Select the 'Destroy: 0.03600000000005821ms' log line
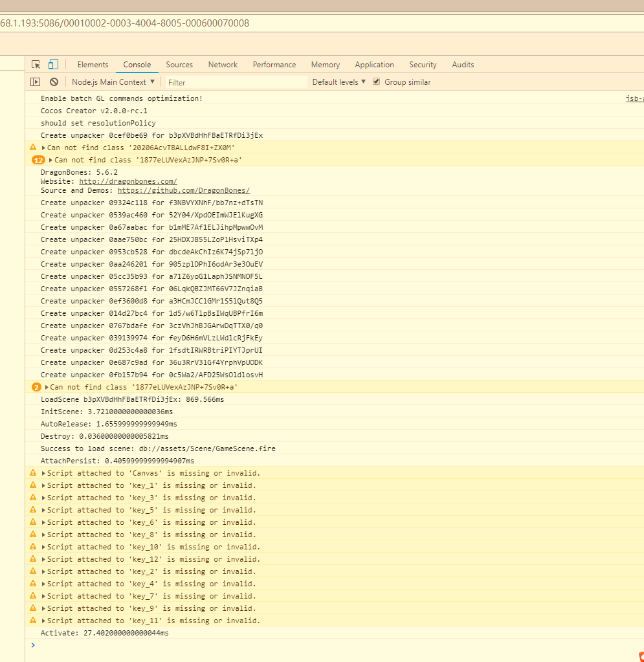This screenshot has width=644, height=662. click(104, 436)
